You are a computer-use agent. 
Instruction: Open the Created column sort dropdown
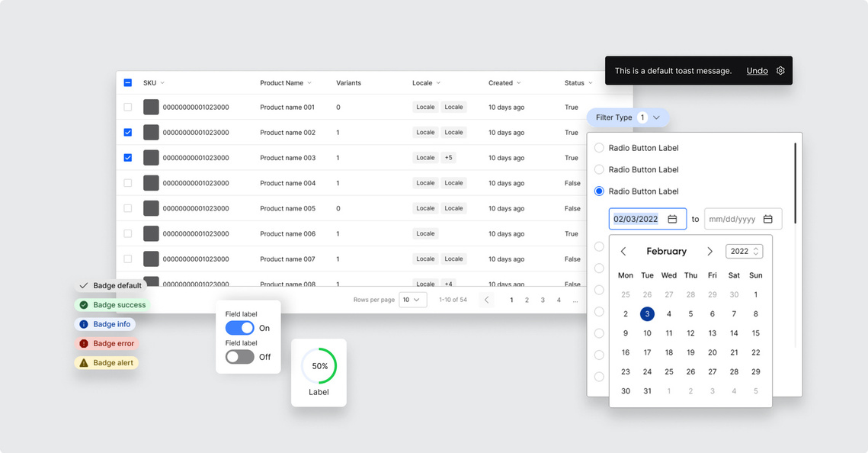(x=519, y=83)
